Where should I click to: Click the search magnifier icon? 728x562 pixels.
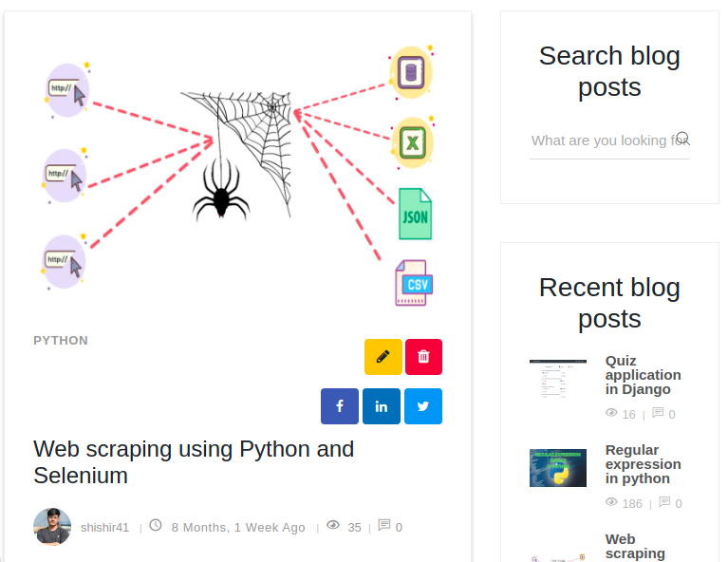click(682, 139)
